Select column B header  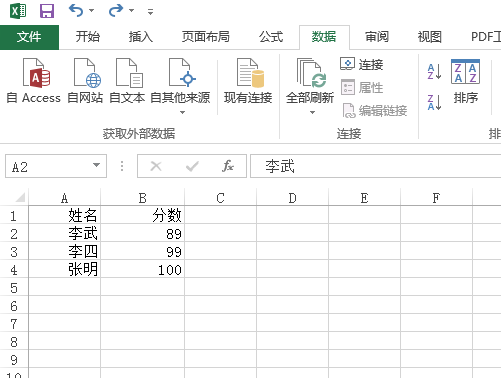pos(142,198)
